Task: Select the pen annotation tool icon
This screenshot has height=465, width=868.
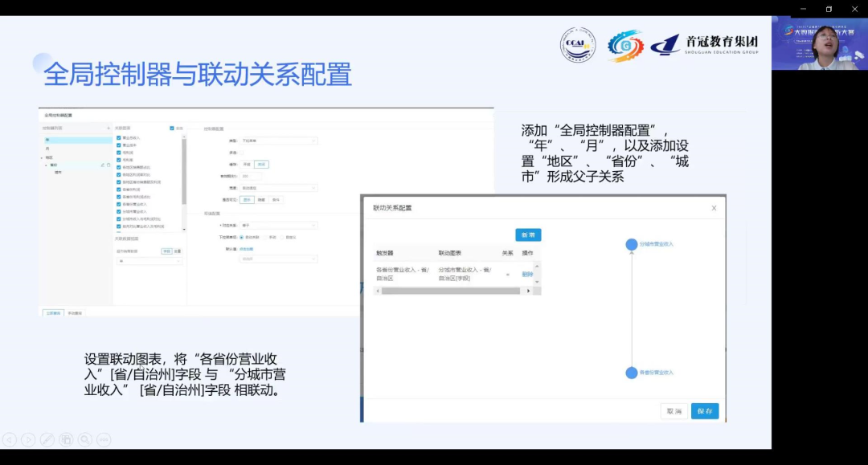Action: coord(47,439)
